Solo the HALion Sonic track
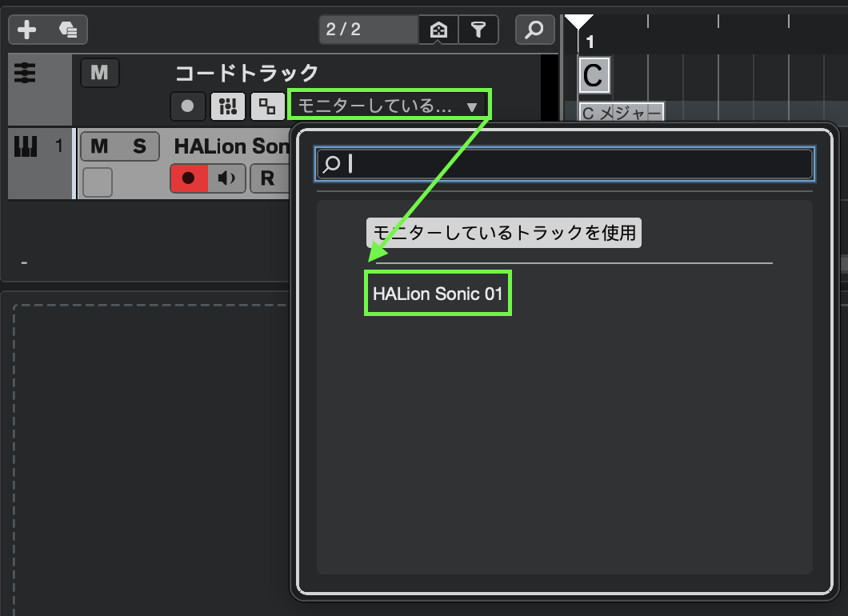The height and width of the screenshot is (616, 848). tap(139, 146)
